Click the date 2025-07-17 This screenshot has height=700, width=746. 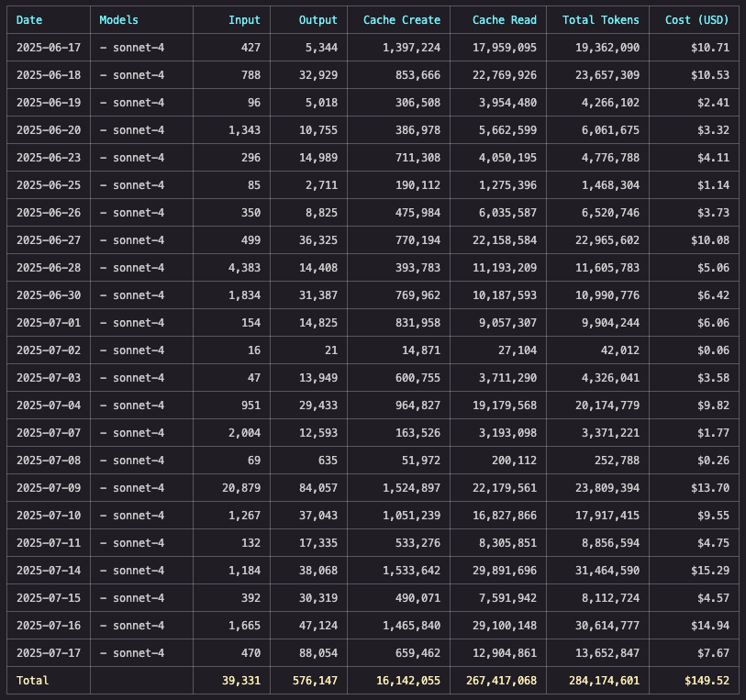tap(49, 654)
